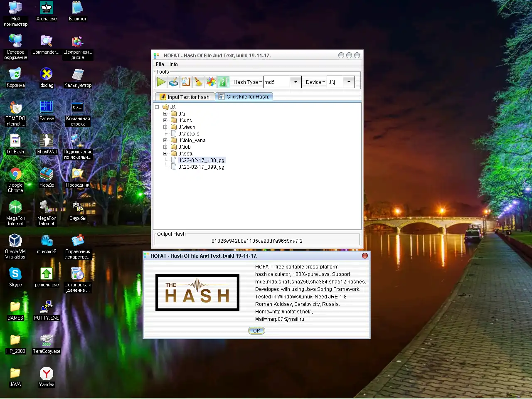
Task: Click the clipboard magnifier tool icon
Action: 186,82
